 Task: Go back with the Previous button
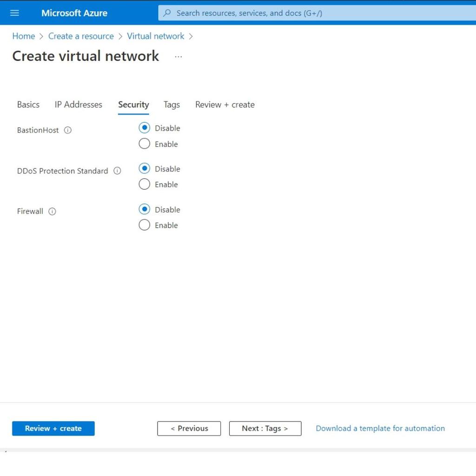pos(189,428)
